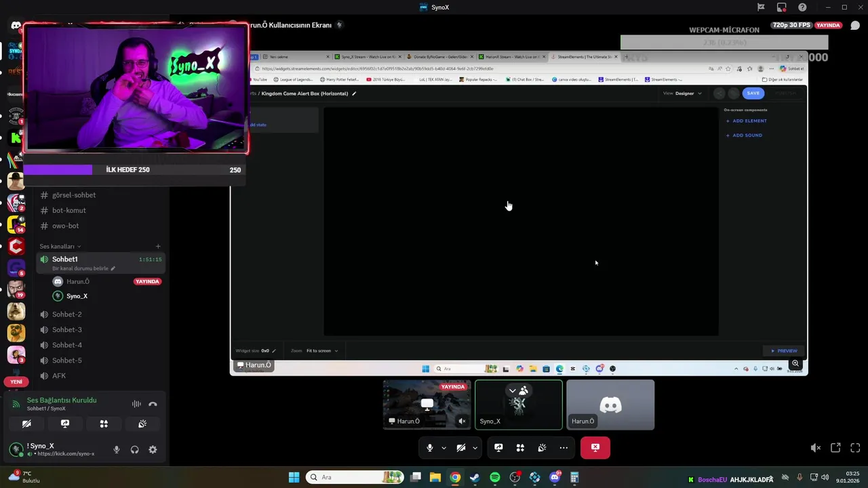
Task: Switch to StreamElements tab in streamed browser
Action: pyautogui.click(x=584, y=57)
